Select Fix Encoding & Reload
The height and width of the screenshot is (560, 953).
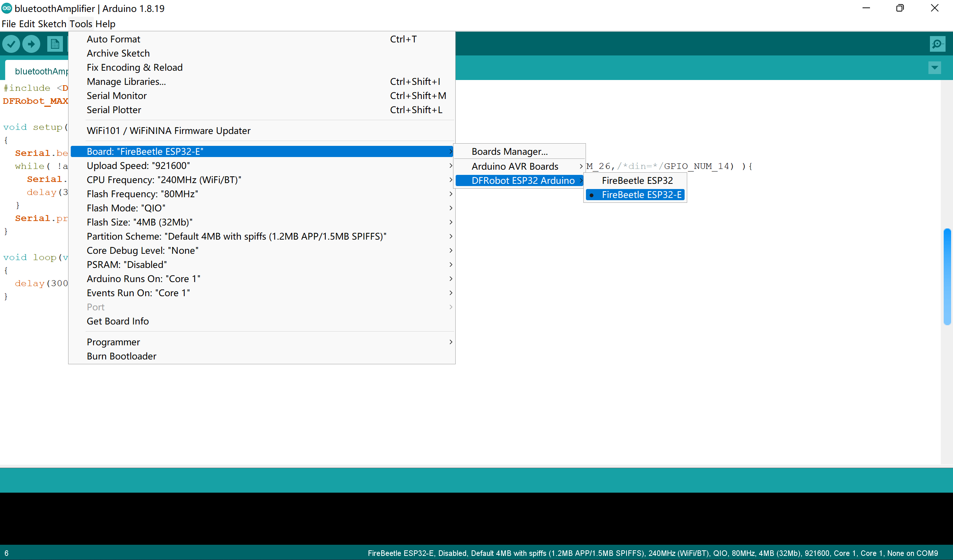click(x=262, y=67)
